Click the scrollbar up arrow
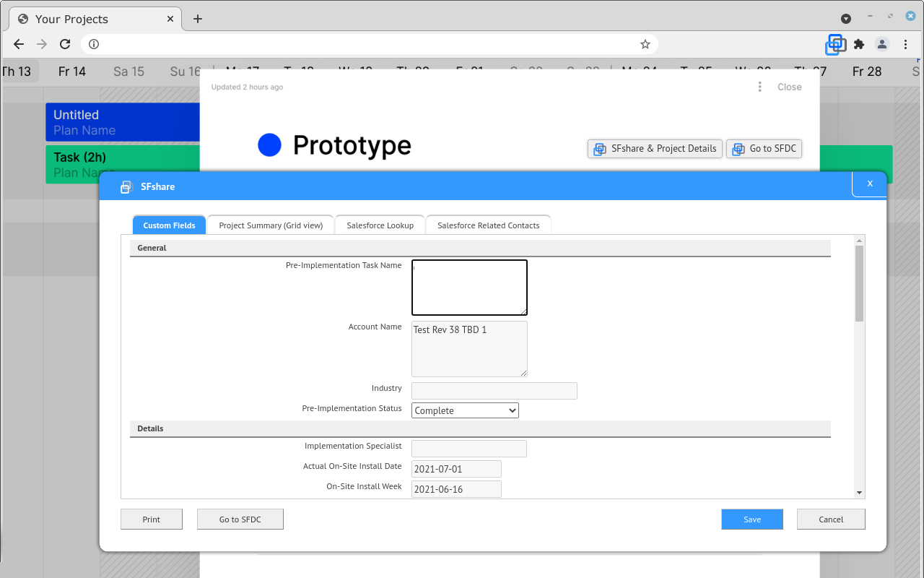924x578 pixels. [859, 241]
